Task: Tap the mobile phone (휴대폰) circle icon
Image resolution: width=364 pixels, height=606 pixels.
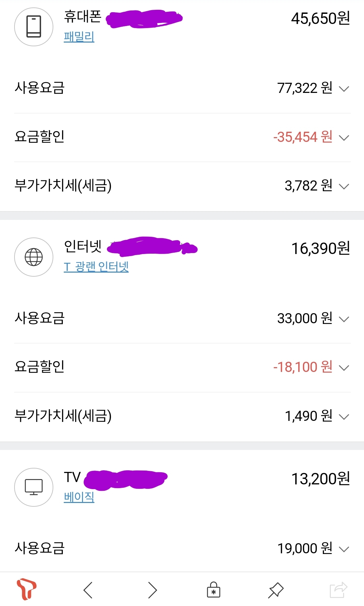Action: [34, 27]
